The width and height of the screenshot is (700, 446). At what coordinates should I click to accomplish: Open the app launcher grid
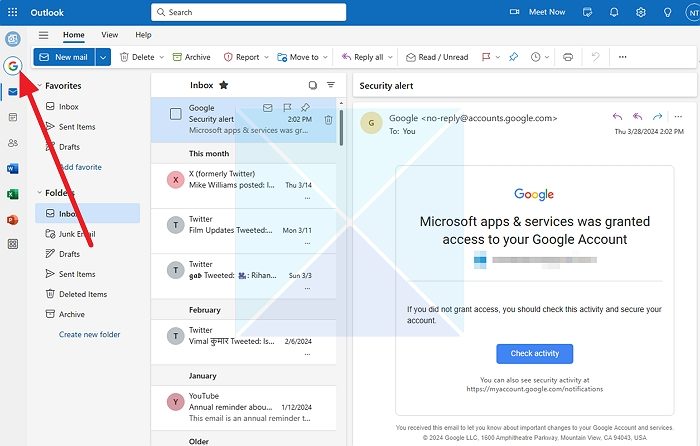(x=12, y=12)
